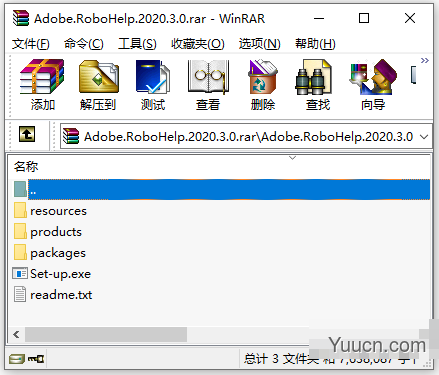
Task: Show more toolbar items via double-chevron
Action: pos(425,60)
